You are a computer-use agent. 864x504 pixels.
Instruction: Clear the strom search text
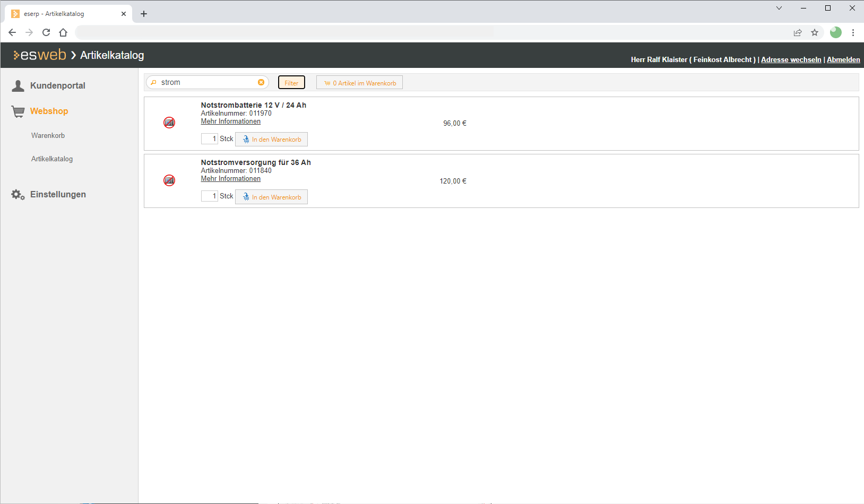(261, 82)
